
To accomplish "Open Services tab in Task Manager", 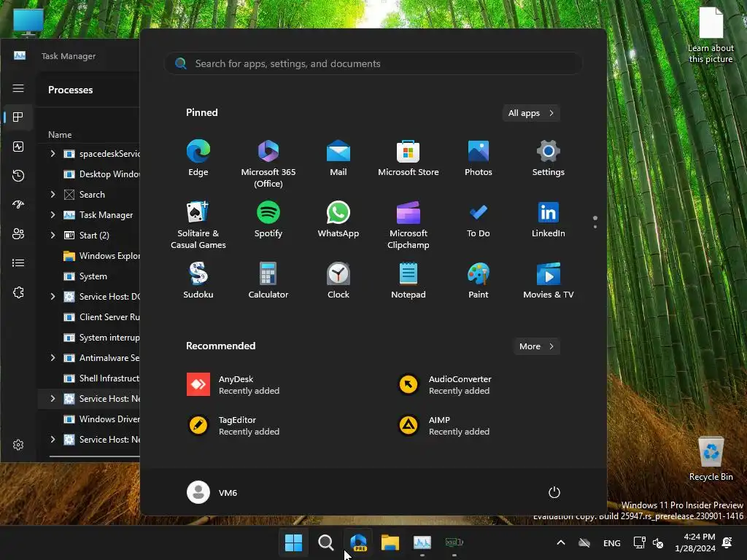I will [18, 292].
